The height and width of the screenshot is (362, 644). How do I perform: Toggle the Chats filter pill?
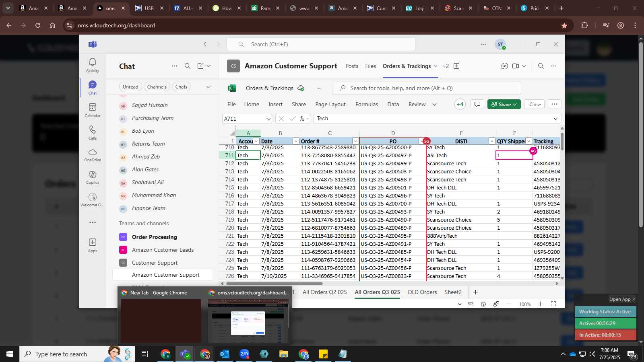point(182,87)
